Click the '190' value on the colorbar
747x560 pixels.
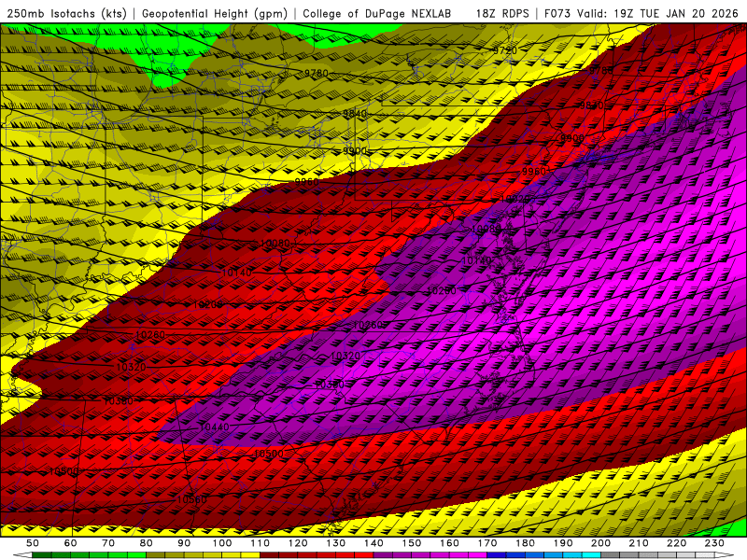coord(563,543)
